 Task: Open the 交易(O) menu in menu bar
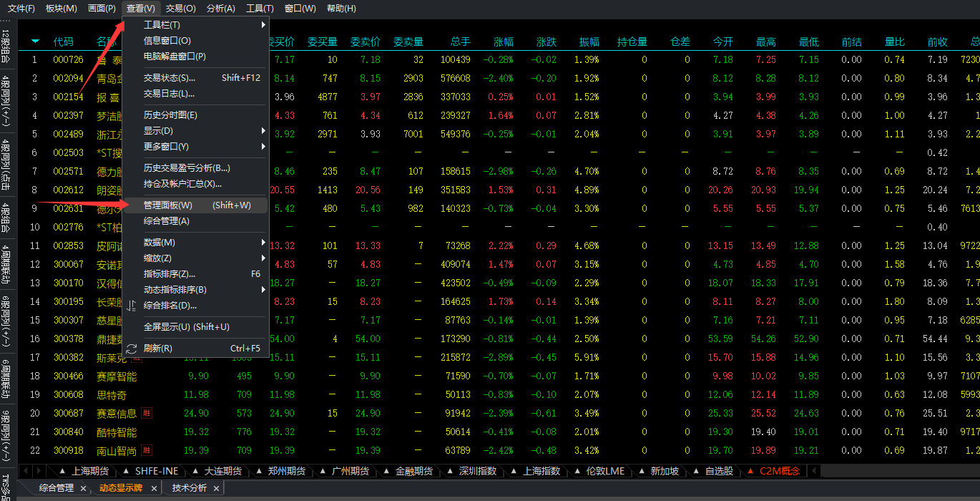pos(180,9)
